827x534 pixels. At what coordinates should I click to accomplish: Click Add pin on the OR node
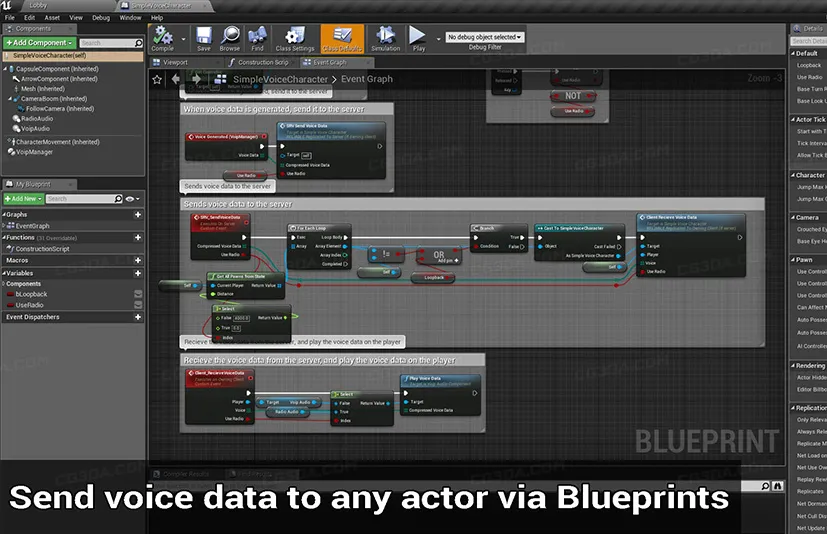point(446,261)
